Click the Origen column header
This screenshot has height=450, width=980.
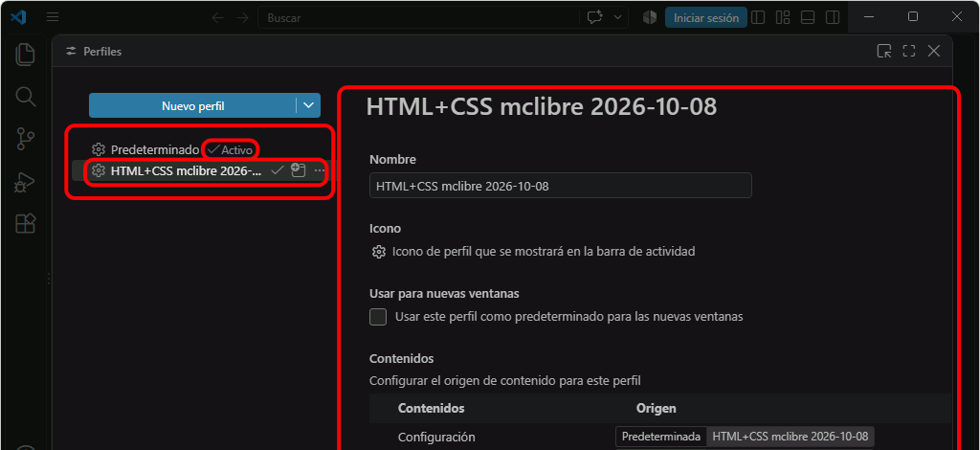(x=657, y=408)
